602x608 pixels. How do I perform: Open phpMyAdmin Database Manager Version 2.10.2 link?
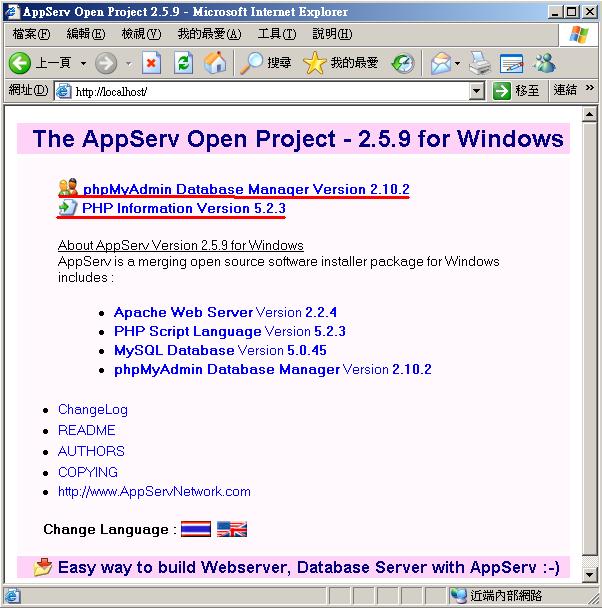pos(245,189)
